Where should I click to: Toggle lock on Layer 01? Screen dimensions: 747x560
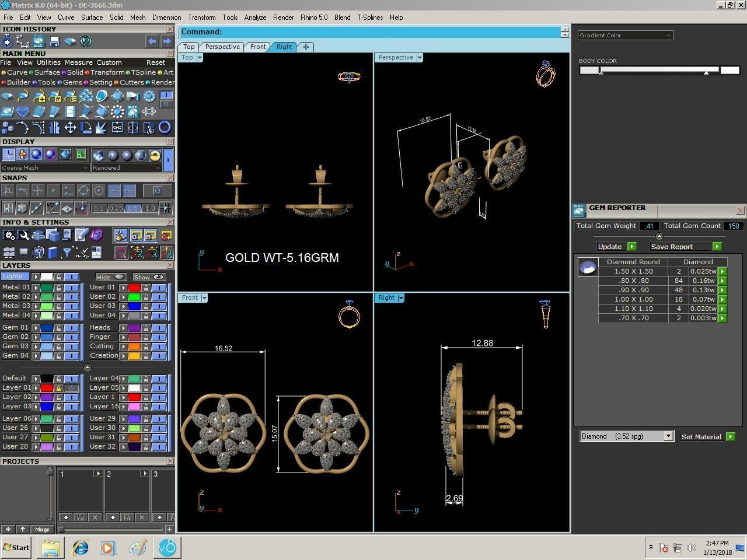pyautogui.click(x=58, y=388)
